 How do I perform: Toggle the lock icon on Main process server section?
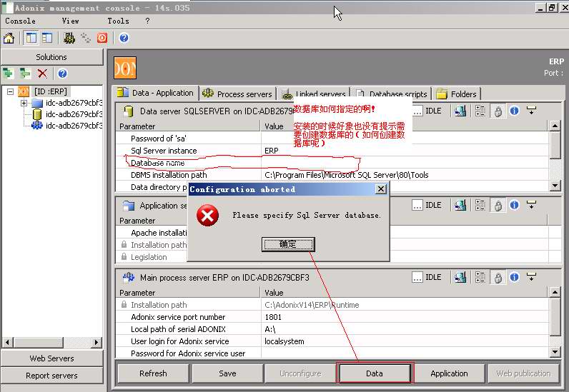pyautogui.click(x=498, y=277)
